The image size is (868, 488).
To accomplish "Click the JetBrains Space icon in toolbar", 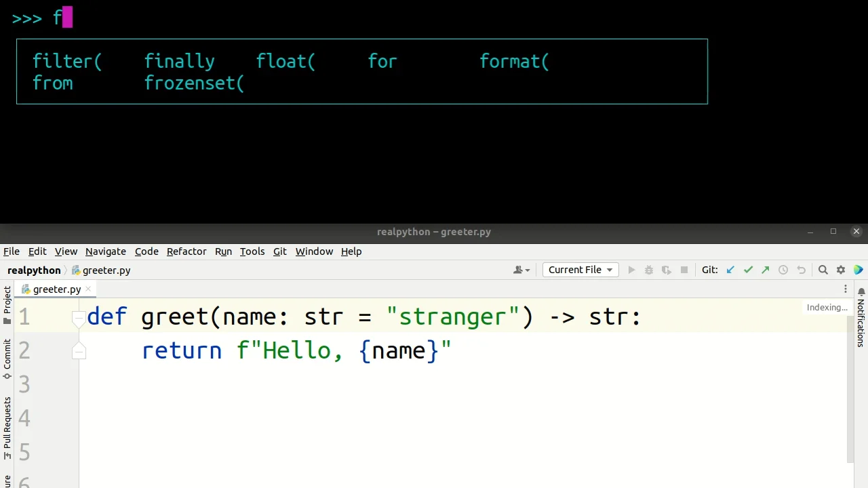I will (x=859, y=270).
